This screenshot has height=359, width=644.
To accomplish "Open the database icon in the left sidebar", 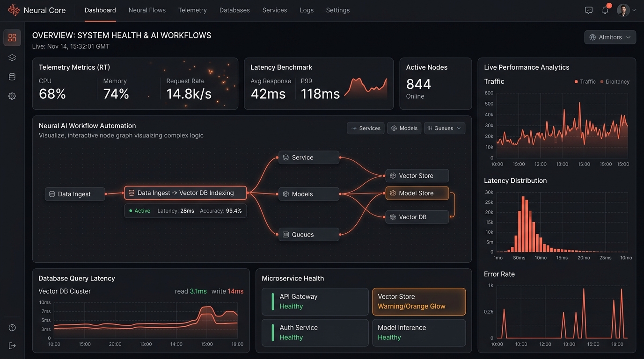I will pos(12,77).
